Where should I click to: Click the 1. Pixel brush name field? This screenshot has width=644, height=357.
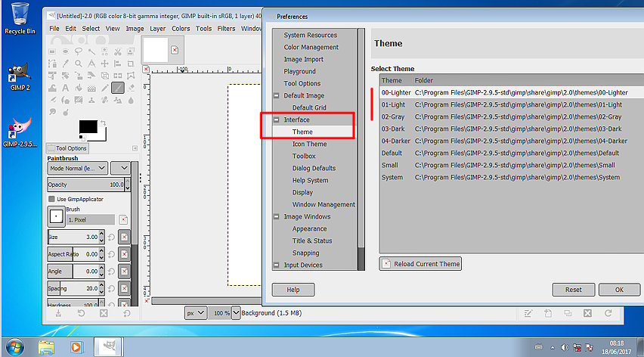pos(91,220)
